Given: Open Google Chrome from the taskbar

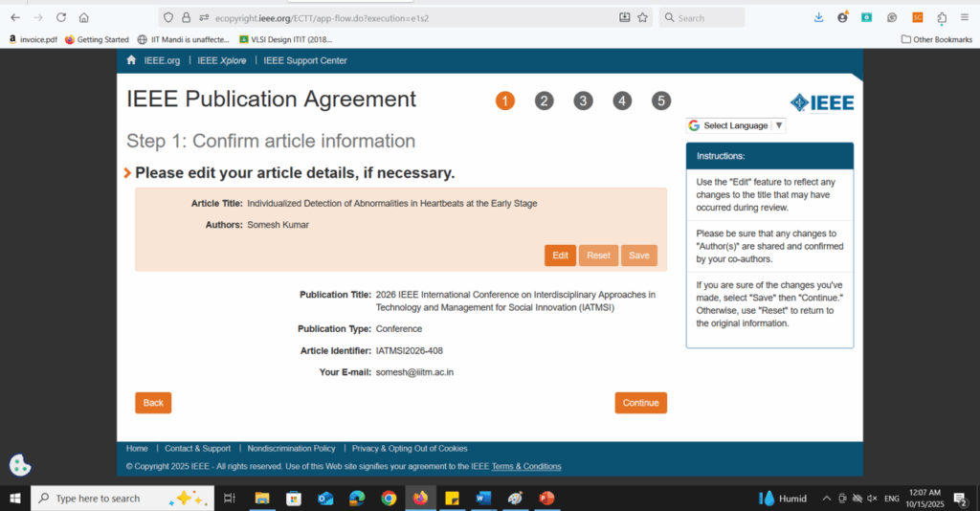Looking at the screenshot, I should (389, 498).
